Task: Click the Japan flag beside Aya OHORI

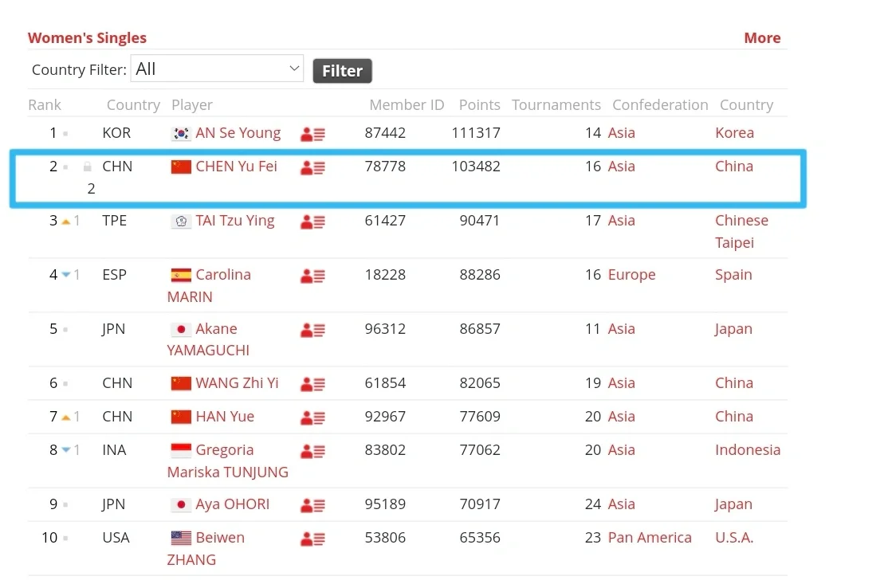Action: pyautogui.click(x=181, y=505)
